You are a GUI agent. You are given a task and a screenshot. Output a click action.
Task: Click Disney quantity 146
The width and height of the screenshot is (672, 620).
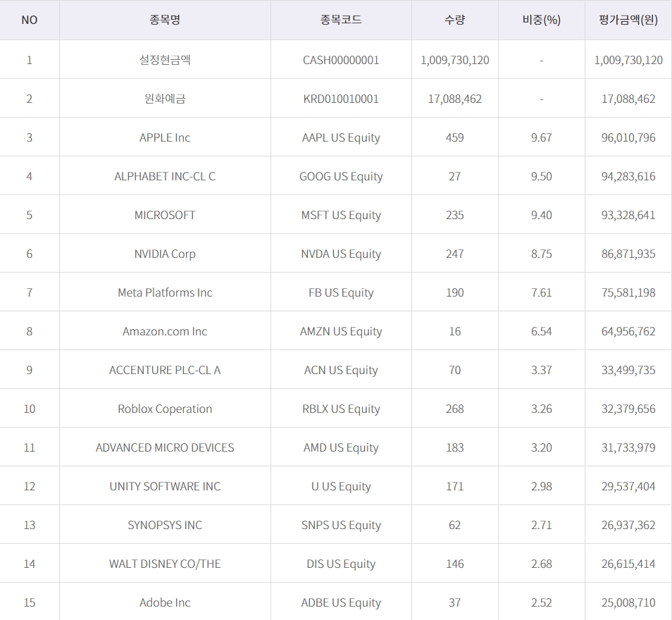click(455, 564)
